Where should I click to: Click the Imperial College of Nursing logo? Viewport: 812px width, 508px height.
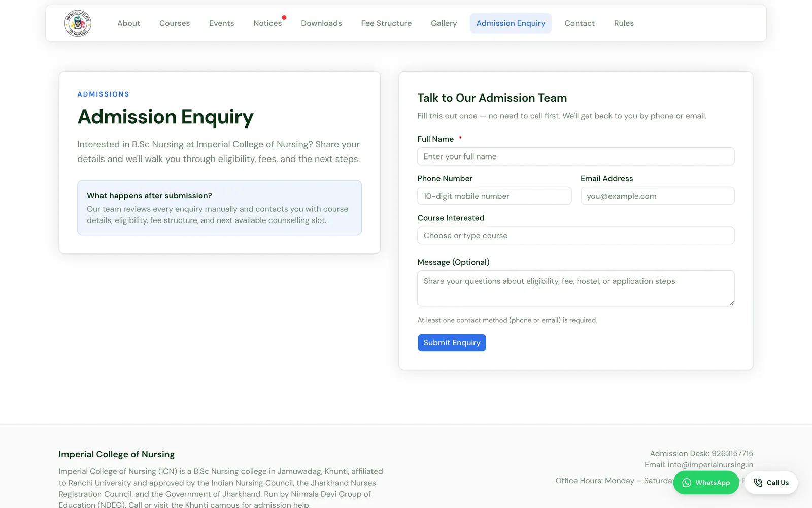click(x=78, y=23)
